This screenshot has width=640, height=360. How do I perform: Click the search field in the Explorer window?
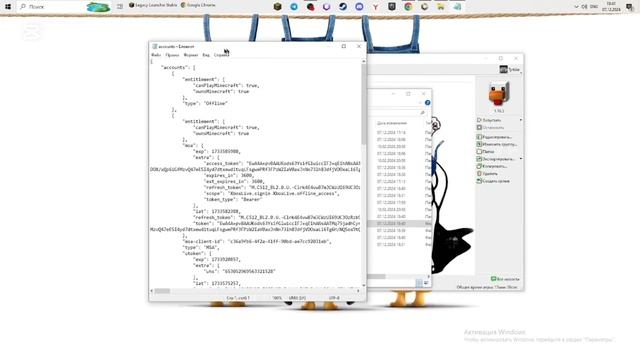pos(397,112)
